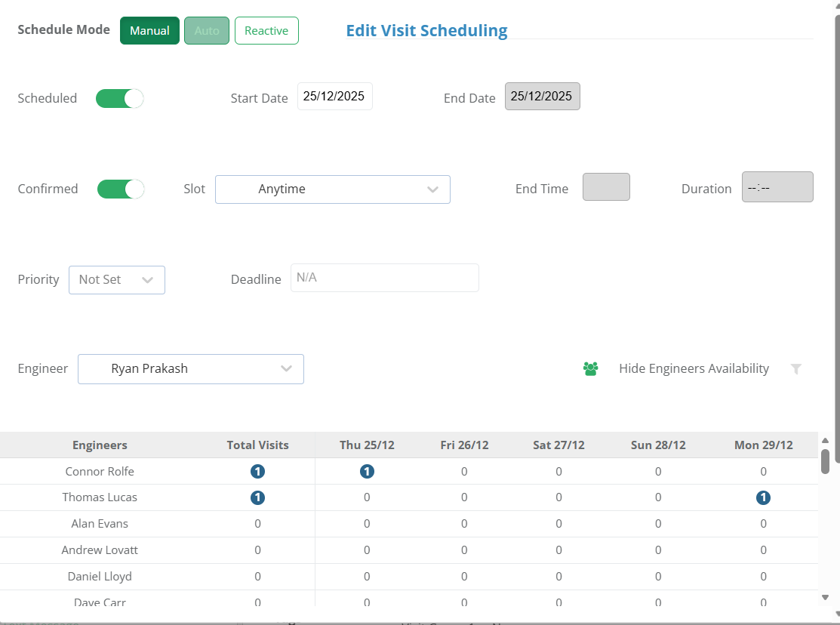Image resolution: width=840 pixels, height=625 pixels.
Task: Toggle the Scheduled switch off
Action: pos(119,99)
